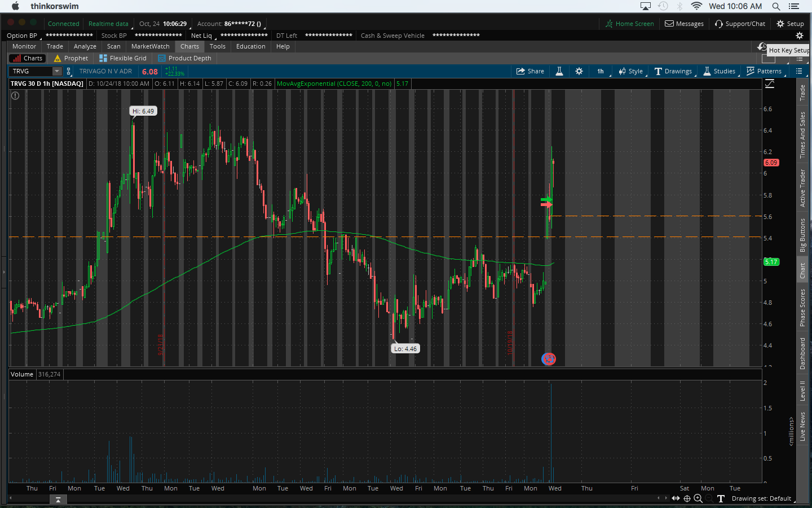Screen dimensions: 812x508
Task: Click the Volume study label
Action: [x=22, y=374]
